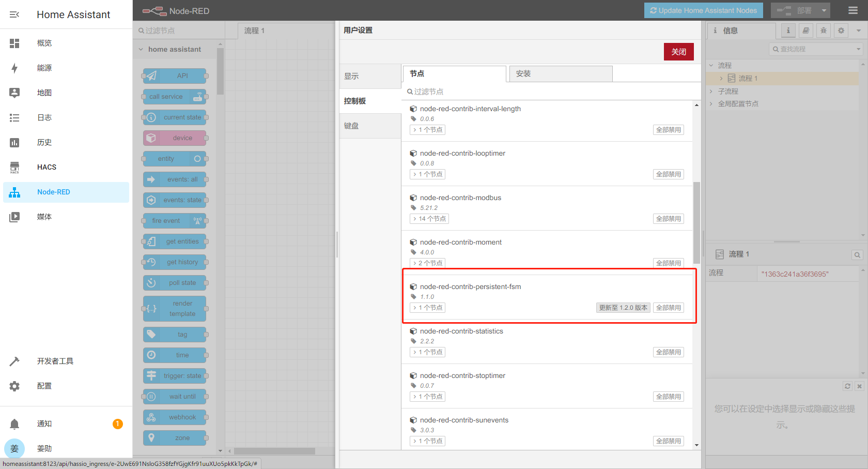
Task: Select the 键盘 settings section
Action: point(370,126)
